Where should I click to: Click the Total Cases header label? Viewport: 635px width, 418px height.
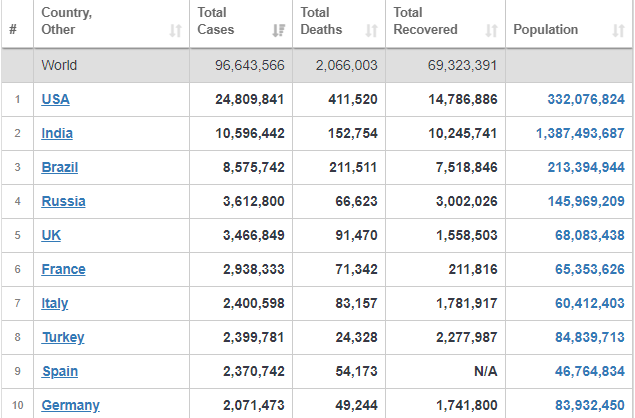pyautogui.click(x=216, y=21)
